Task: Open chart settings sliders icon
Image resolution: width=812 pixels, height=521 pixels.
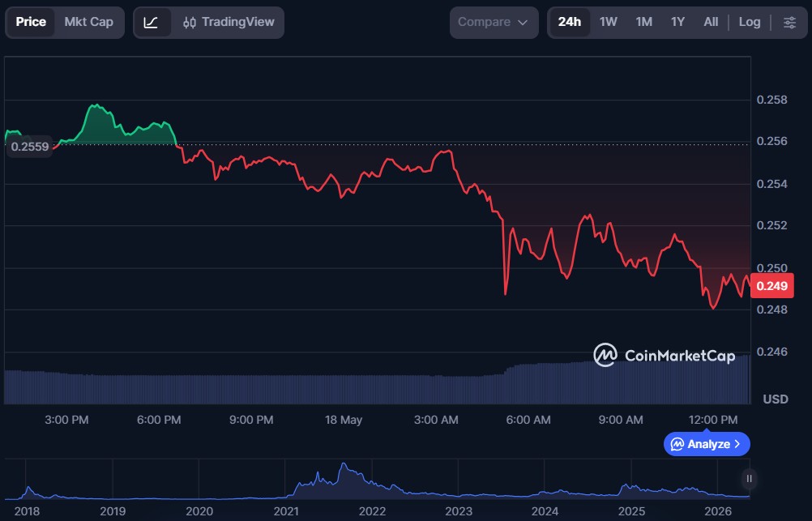Action: pyautogui.click(x=790, y=22)
